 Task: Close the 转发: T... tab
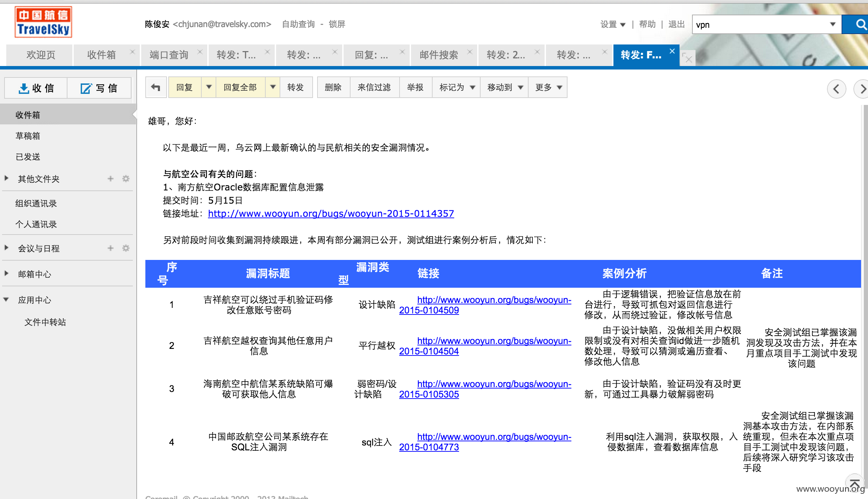pyautogui.click(x=267, y=51)
